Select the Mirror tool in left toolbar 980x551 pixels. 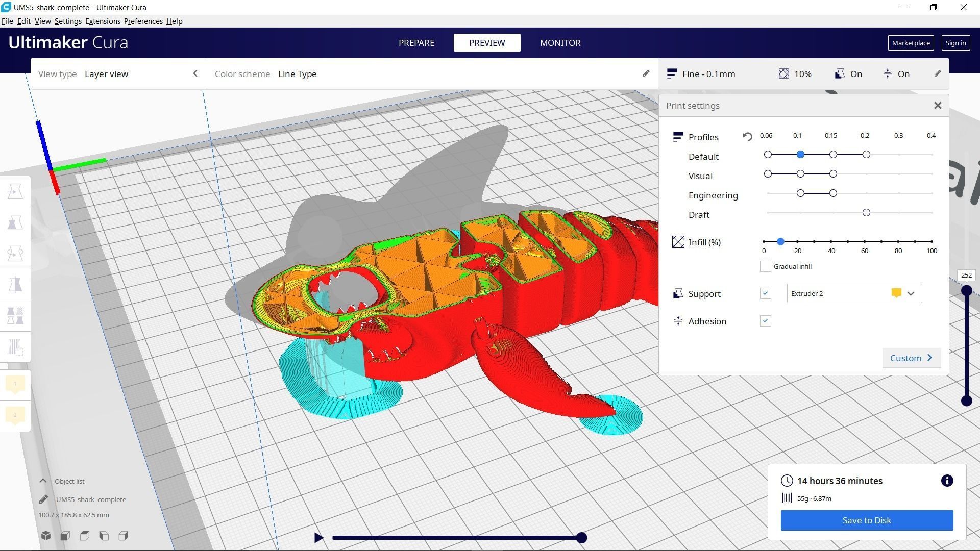pyautogui.click(x=15, y=284)
